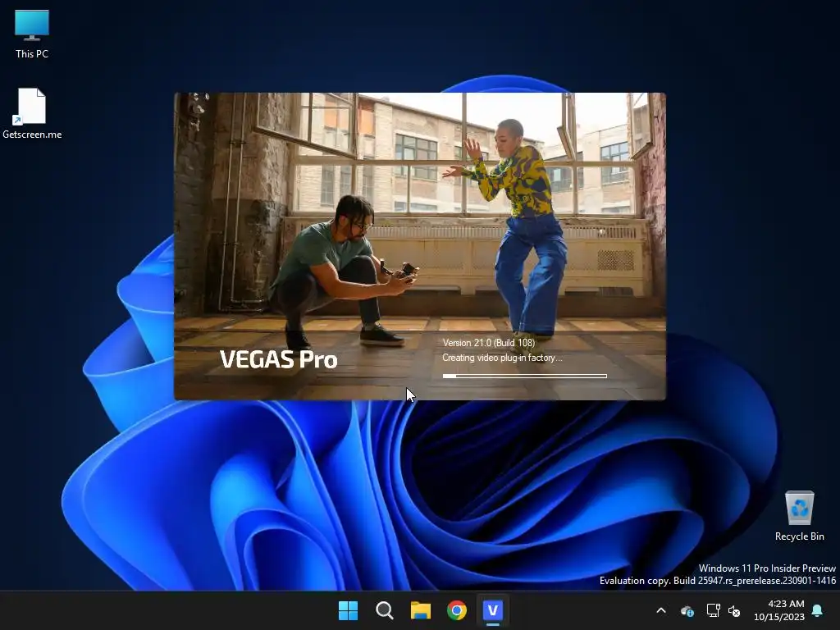Click the 10/15/2023 date in the taskbar
The image size is (840, 630).
click(779, 617)
